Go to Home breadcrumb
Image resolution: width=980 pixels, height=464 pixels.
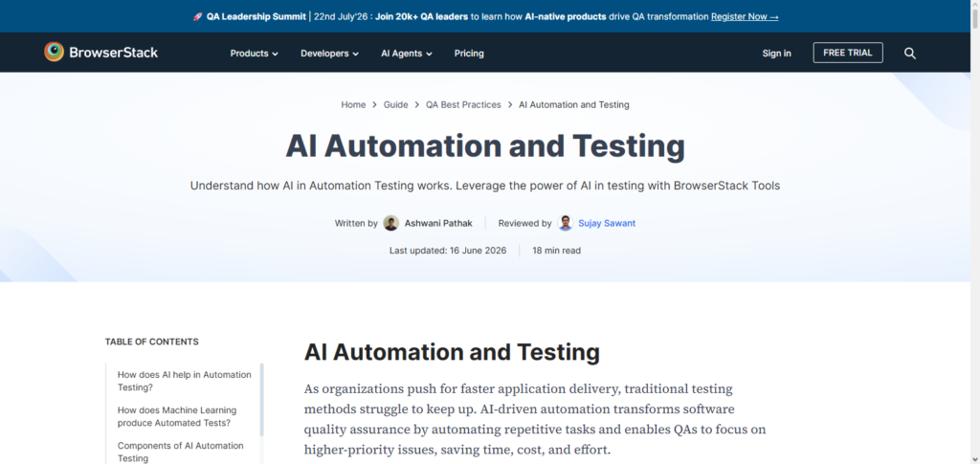point(353,105)
